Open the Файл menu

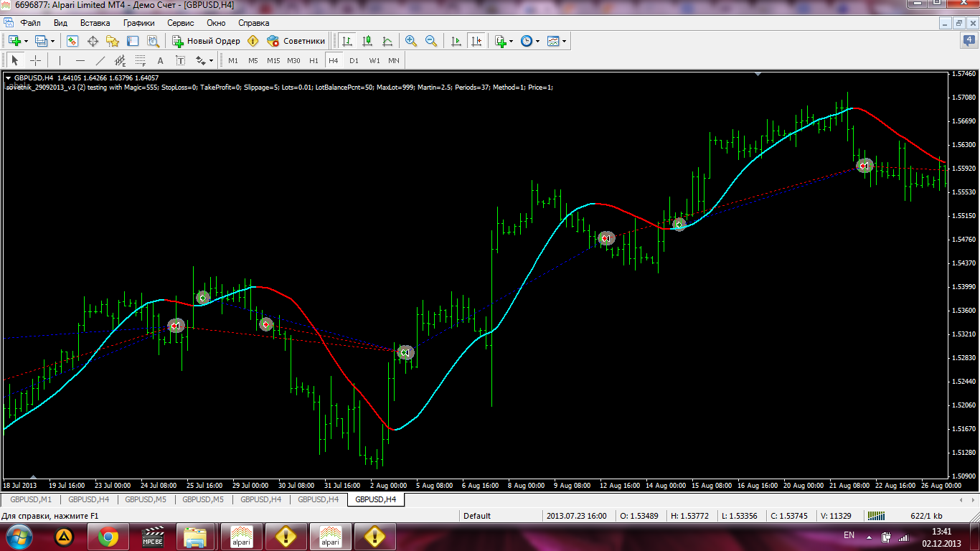(x=30, y=23)
